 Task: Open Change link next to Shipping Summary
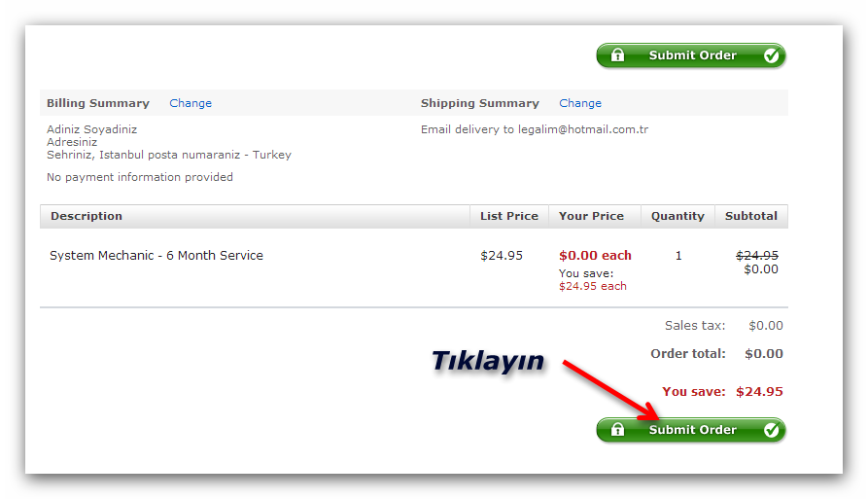[x=580, y=103]
